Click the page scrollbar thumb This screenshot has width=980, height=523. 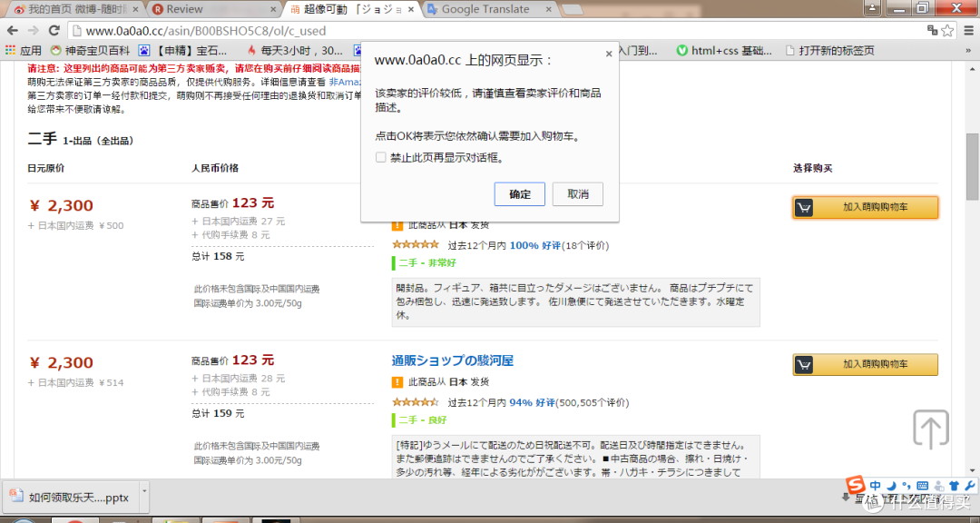972,166
